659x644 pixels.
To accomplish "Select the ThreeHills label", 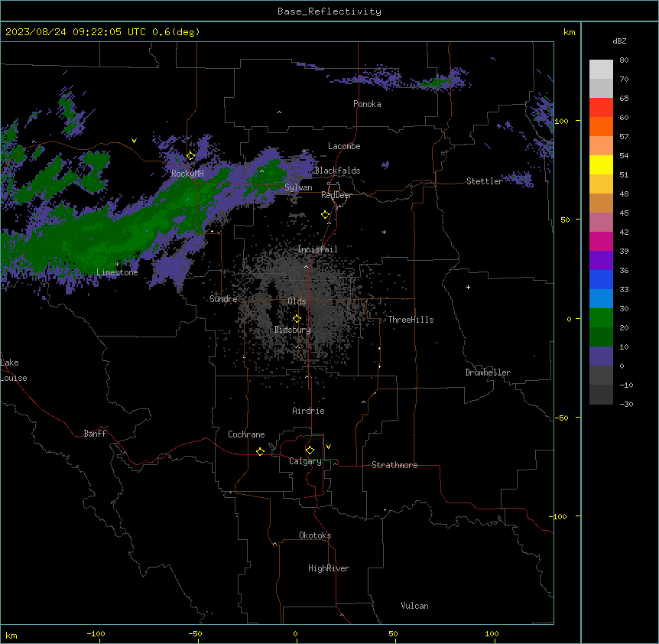I will pyautogui.click(x=411, y=320).
